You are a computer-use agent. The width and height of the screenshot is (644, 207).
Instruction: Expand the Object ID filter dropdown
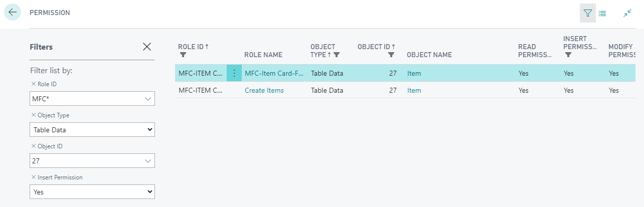[x=147, y=161]
